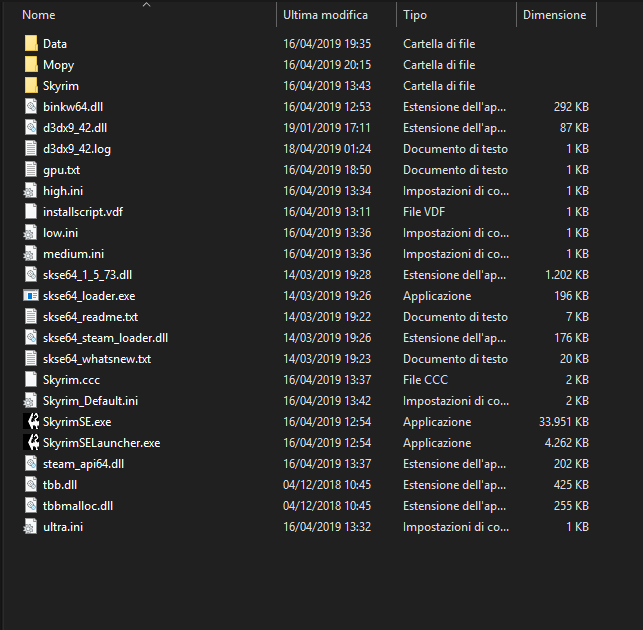Select the skse64_loader.exe application icon

(31, 295)
